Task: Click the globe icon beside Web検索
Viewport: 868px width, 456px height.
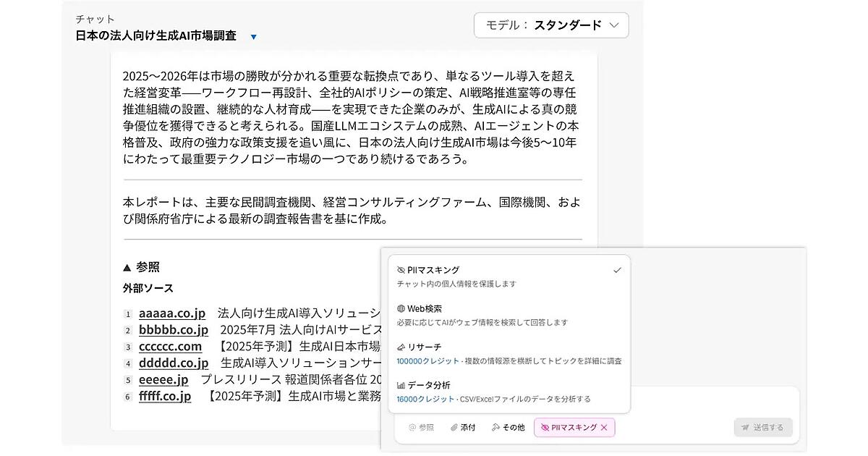Action: click(401, 308)
